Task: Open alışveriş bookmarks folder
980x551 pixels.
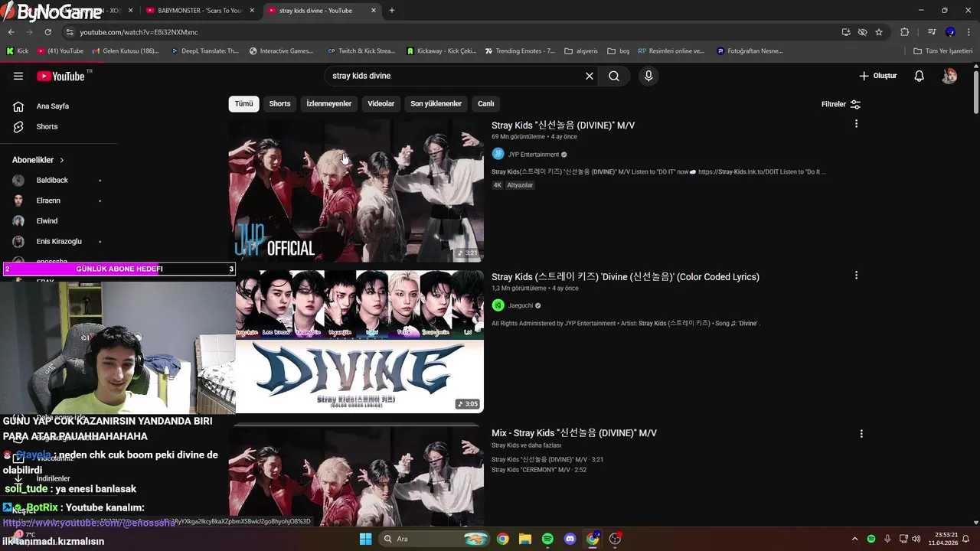Action: tap(581, 51)
